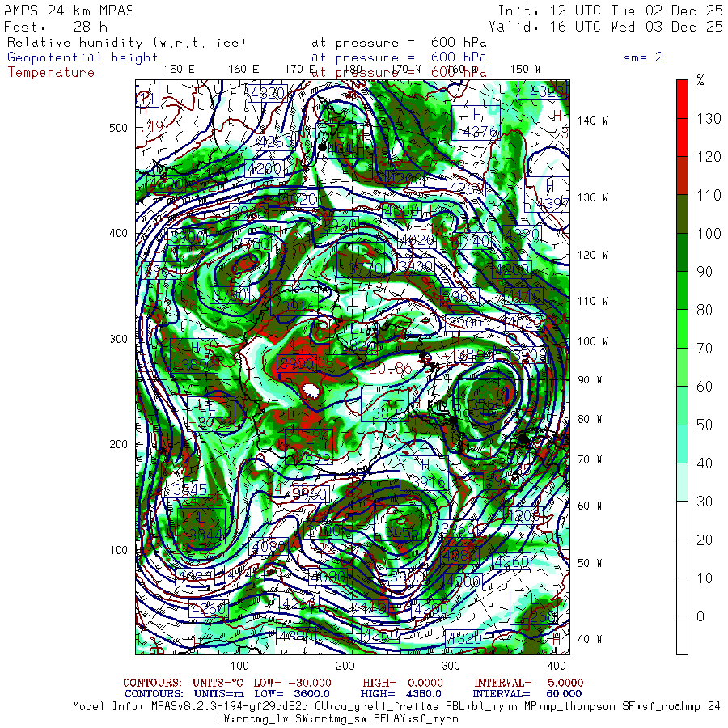Click the dark green 90–100% color bar segment
Image resolution: width=728 pixels, height=728 pixels.
682,252
